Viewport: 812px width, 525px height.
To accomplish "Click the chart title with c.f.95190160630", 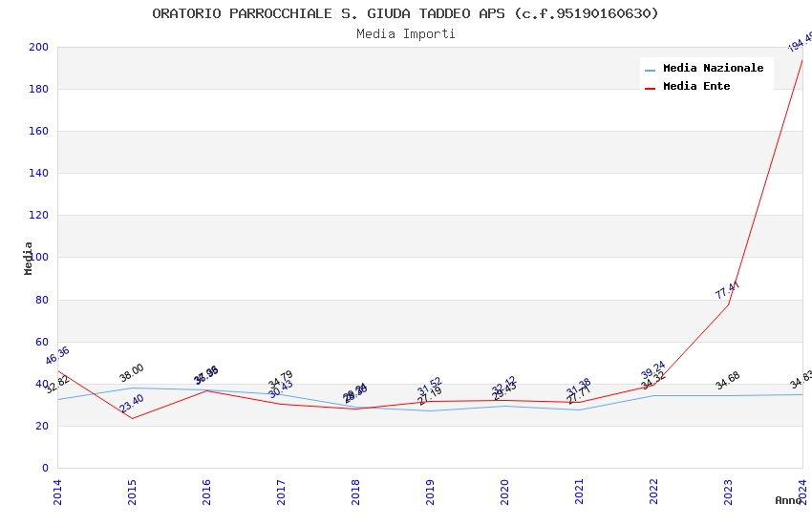I will click(x=405, y=13).
